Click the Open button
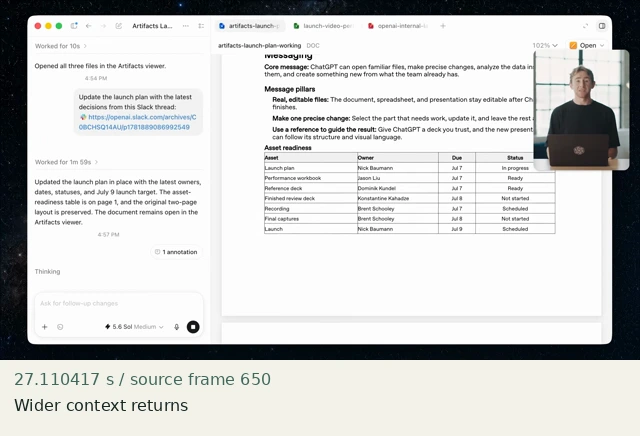Screen dimensions: 640x436 (587, 45)
